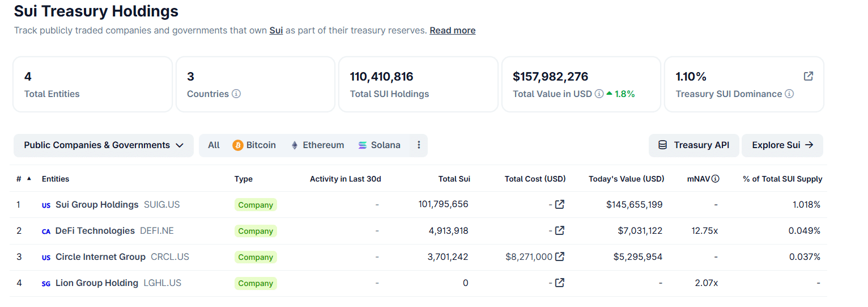Expand Public Companies & Governments dropdown
868x307 pixels.
coord(104,145)
